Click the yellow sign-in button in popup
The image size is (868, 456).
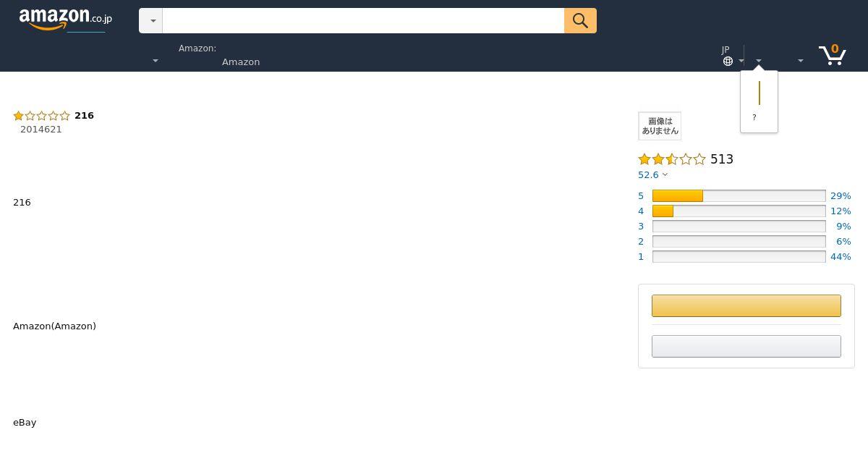(x=759, y=93)
